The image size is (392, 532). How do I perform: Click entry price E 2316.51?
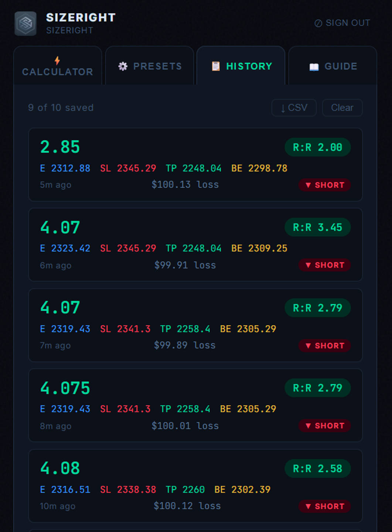[x=65, y=490]
